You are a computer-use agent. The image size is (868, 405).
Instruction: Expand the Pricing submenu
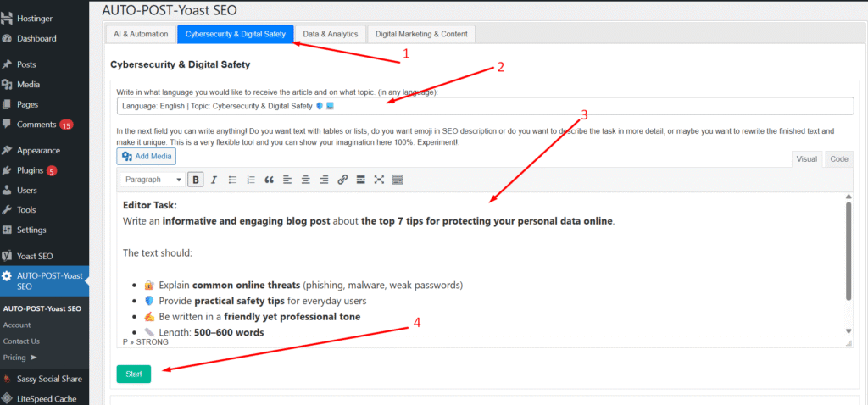[20, 358]
